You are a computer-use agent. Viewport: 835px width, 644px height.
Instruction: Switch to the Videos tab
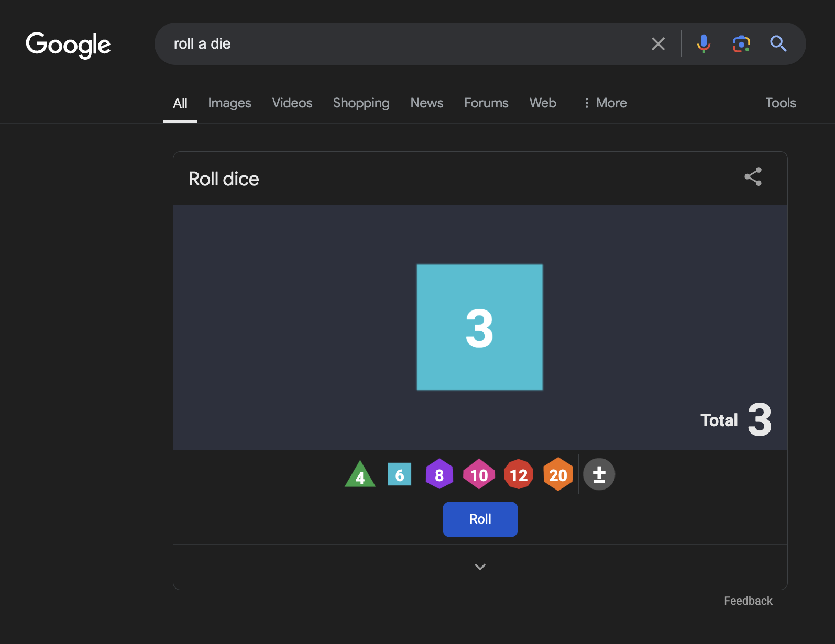(292, 103)
